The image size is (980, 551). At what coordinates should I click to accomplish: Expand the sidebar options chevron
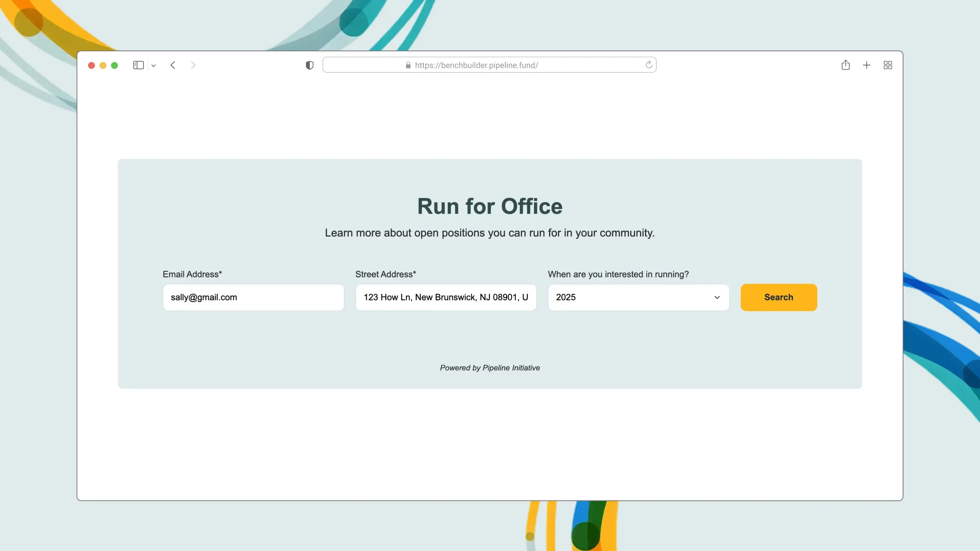[154, 65]
